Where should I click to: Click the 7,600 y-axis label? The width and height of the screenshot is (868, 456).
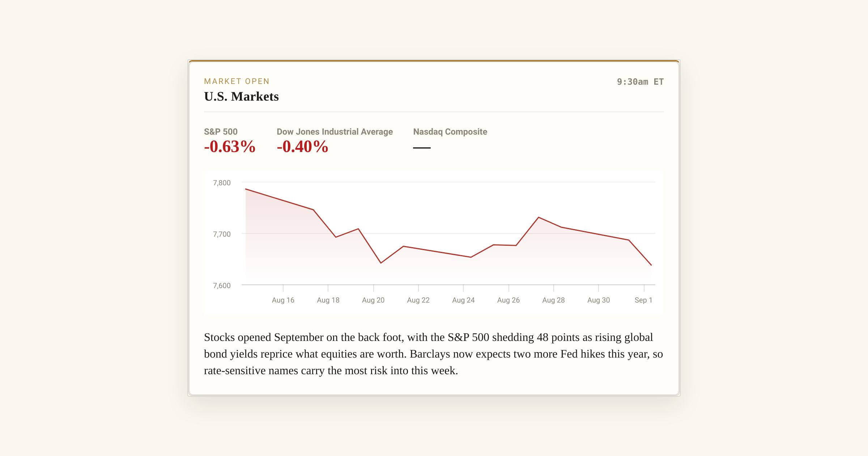coord(222,286)
